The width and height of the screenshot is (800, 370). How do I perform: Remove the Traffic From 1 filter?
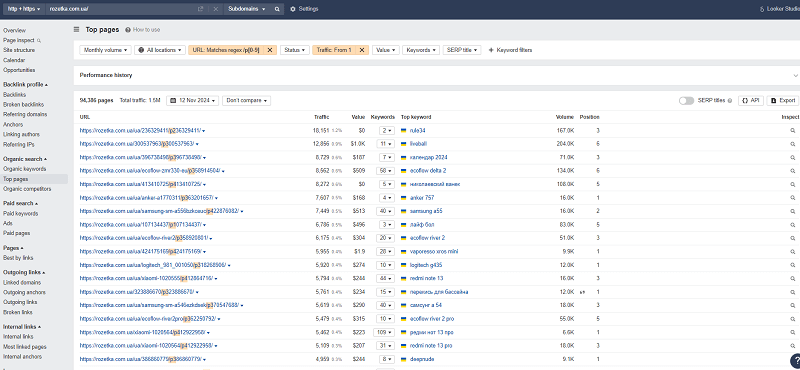pyautogui.click(x=361, y=50)
